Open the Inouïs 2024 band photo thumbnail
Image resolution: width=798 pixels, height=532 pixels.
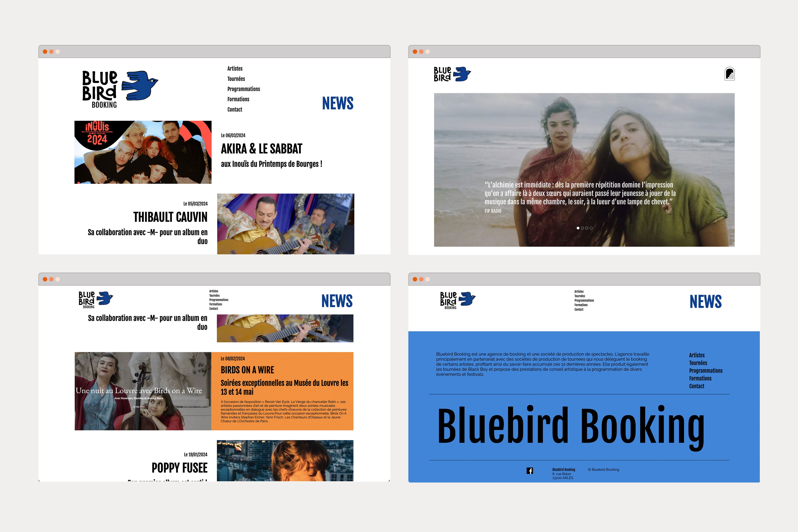coord(143,152)
